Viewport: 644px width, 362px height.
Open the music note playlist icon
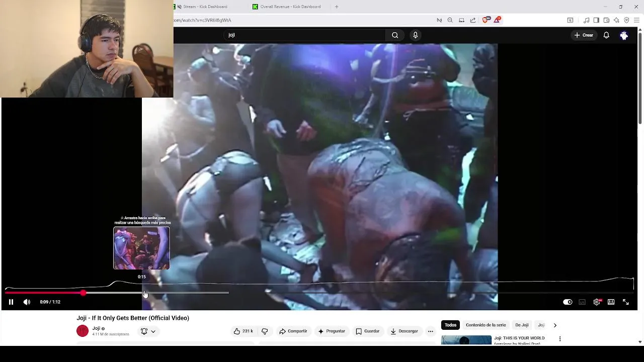tap(586, 20)
